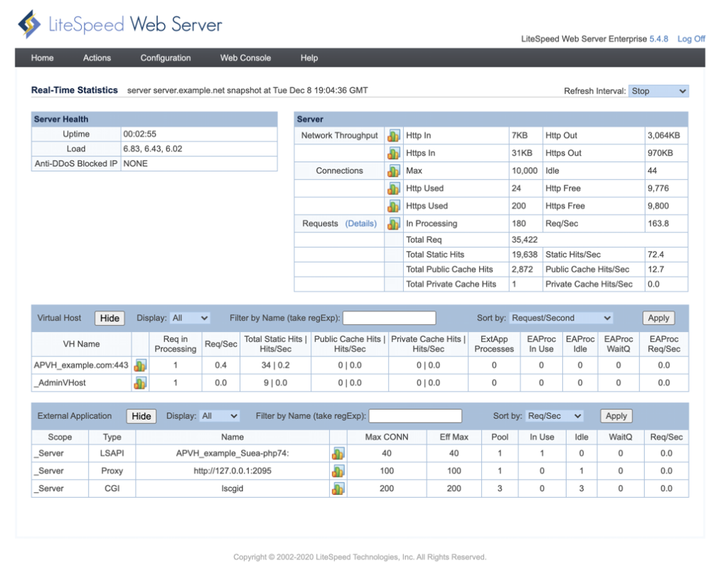Hide the External Application table

(141, 416)
